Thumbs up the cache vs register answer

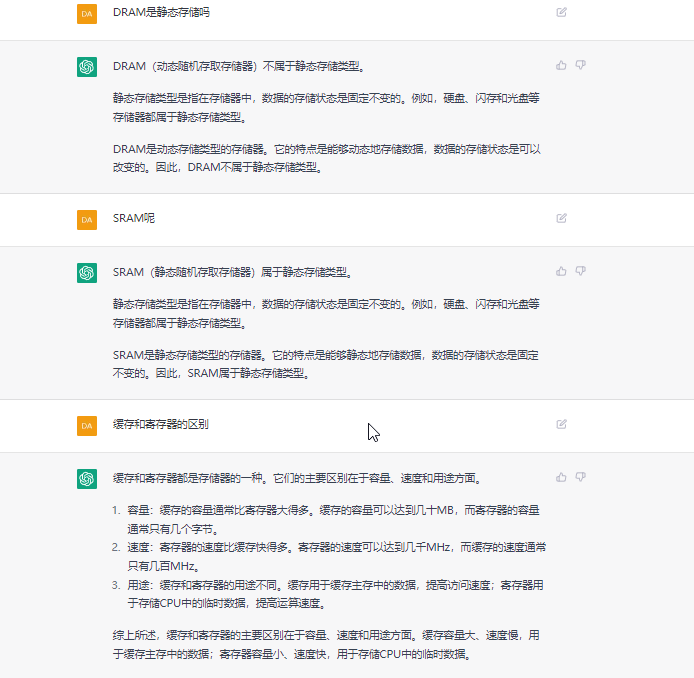561,477
